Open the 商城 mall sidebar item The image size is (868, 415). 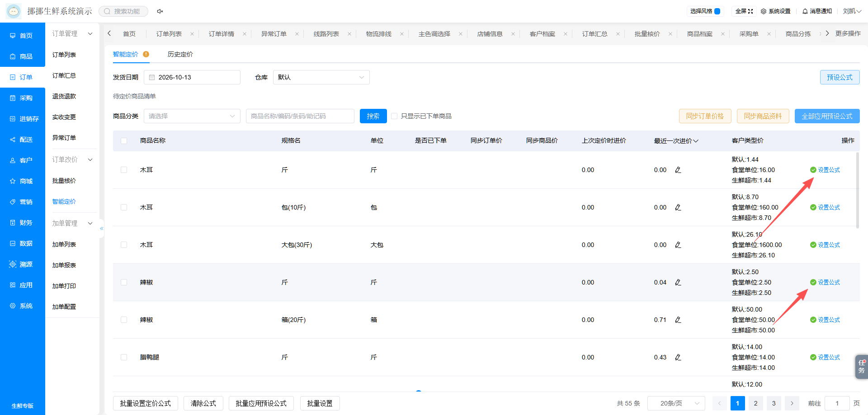(x=22, y=181)
